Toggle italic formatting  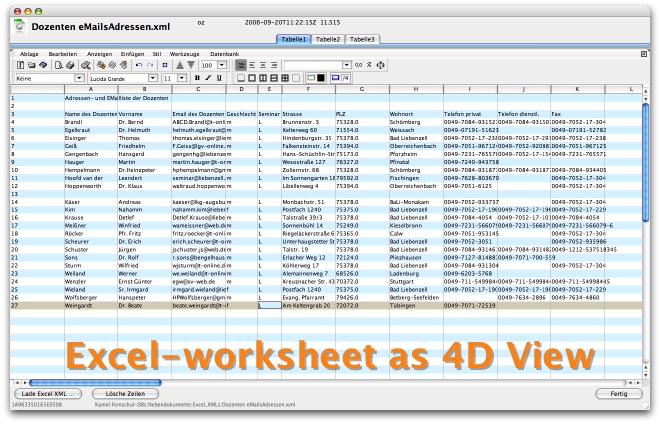tap(208, 78)
